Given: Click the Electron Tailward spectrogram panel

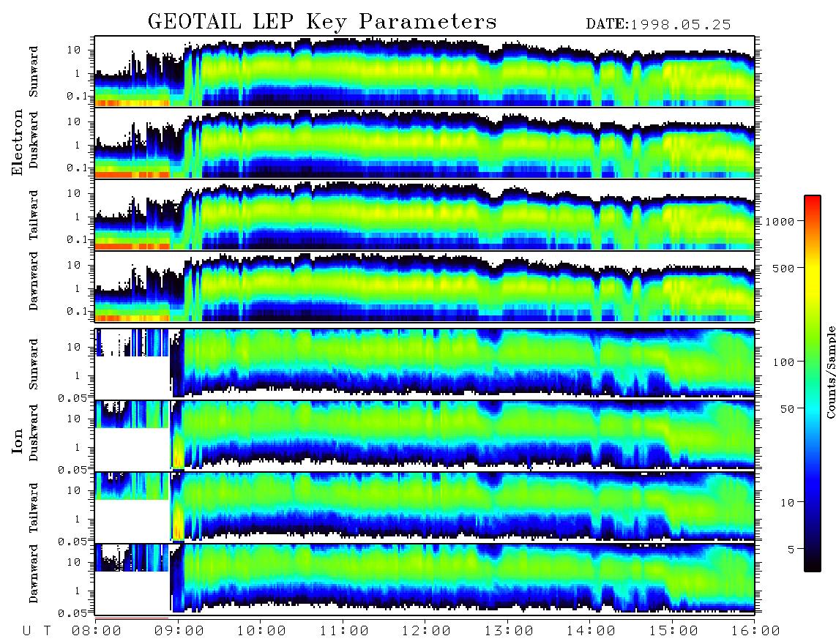Looking at the screenshot, I should pos(425,214).
